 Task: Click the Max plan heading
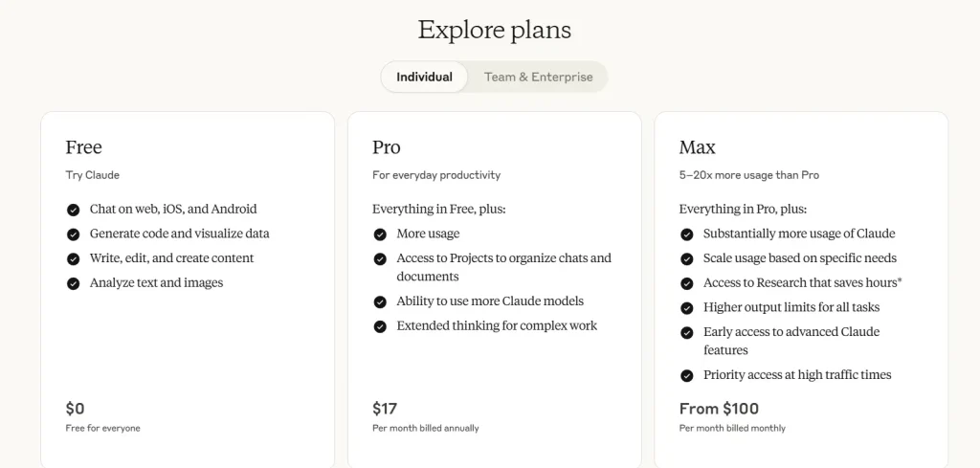698,147
